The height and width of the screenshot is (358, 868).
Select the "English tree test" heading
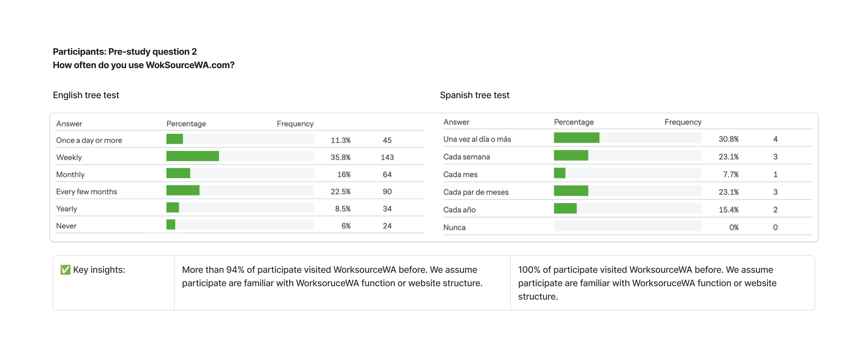[x=86, y=95]
